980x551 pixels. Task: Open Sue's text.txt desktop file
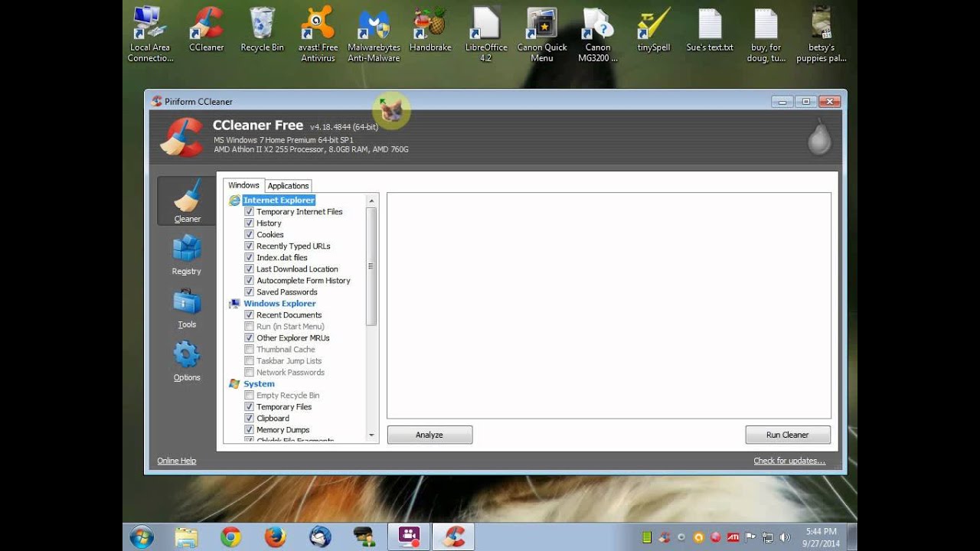pyautogui.click(x=710, y=31)
